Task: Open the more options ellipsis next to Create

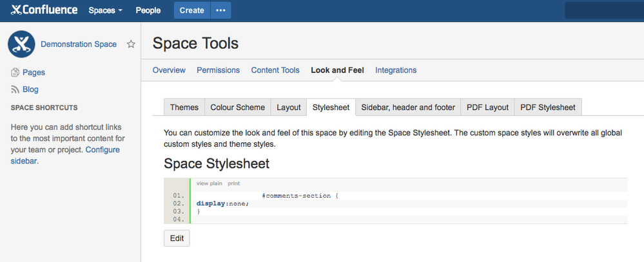Action: pyautogui.click(x=221, y=10)
